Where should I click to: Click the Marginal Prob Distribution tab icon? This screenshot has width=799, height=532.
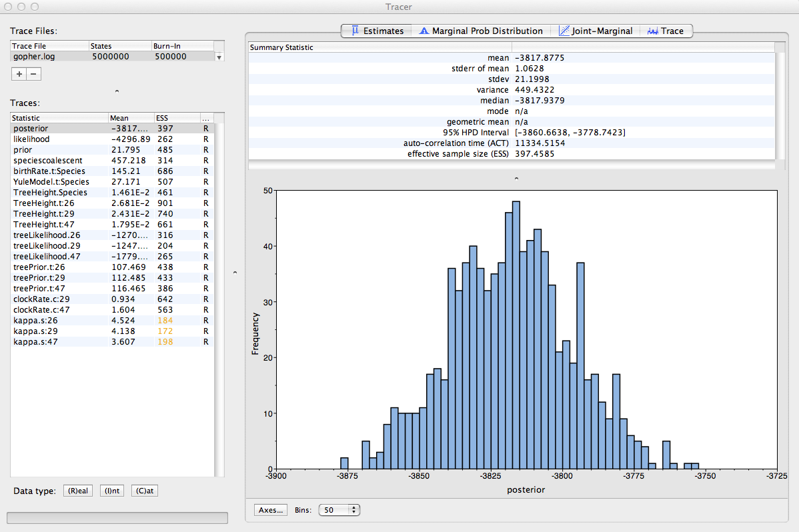pyautogui.click(x=424, y=31)
